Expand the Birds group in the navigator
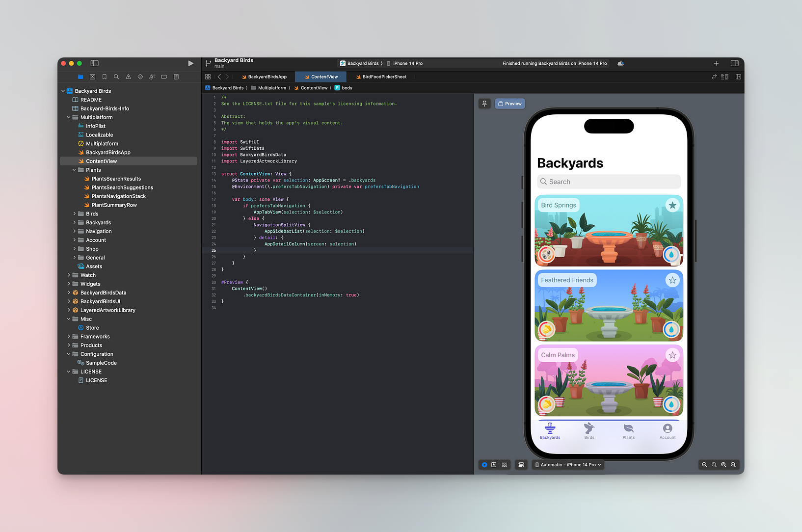Screen dimensions: 802x532 (x=75, y=213)
